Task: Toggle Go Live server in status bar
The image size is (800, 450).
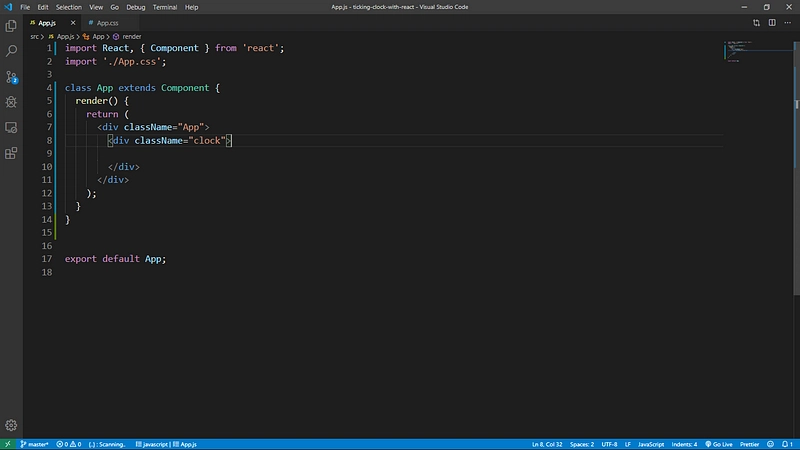Action: pos(719,444)
